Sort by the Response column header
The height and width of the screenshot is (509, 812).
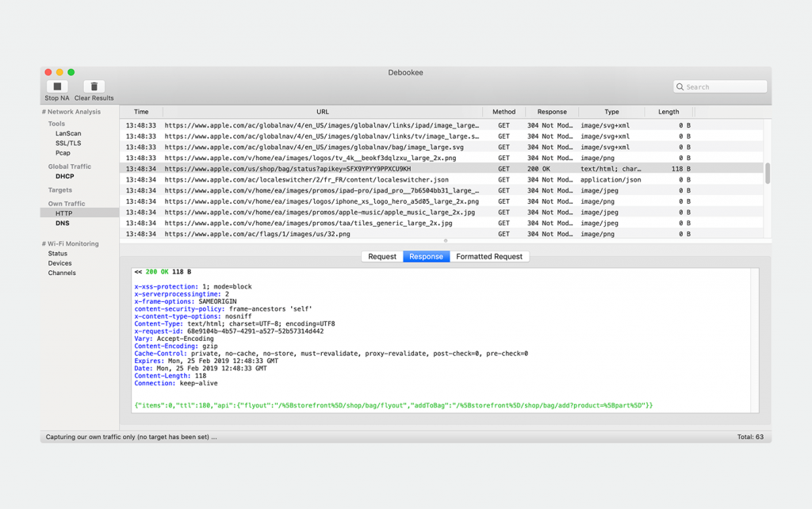click(552, 112)
